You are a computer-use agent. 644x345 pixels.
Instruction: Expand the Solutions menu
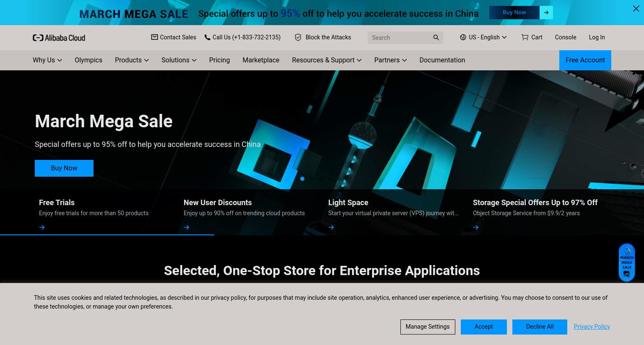(179, 60)
